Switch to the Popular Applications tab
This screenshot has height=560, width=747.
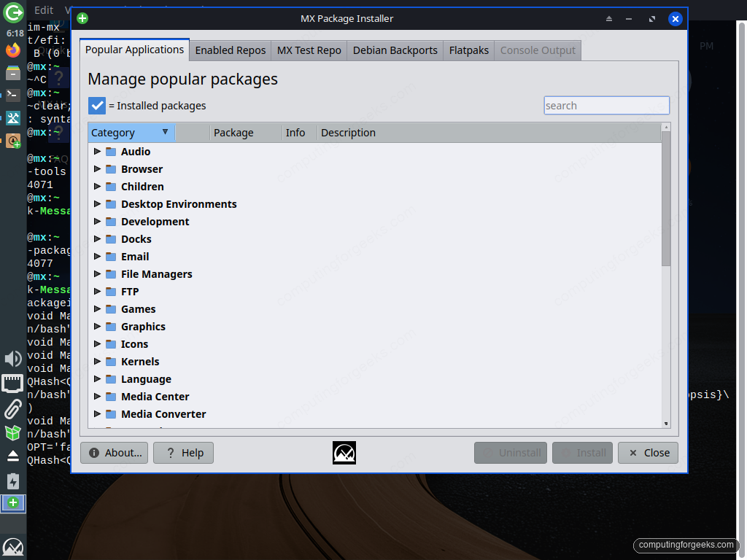[x=134, y=50]
